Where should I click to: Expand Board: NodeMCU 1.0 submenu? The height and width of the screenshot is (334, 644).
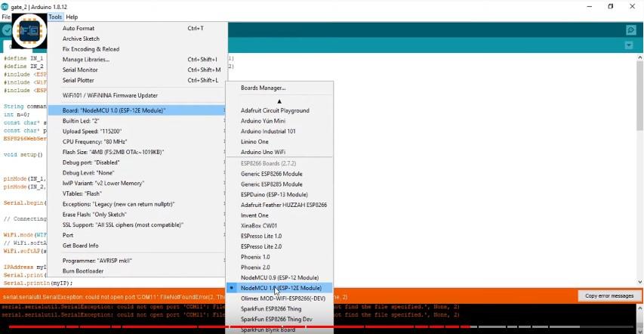click(137, 110)
